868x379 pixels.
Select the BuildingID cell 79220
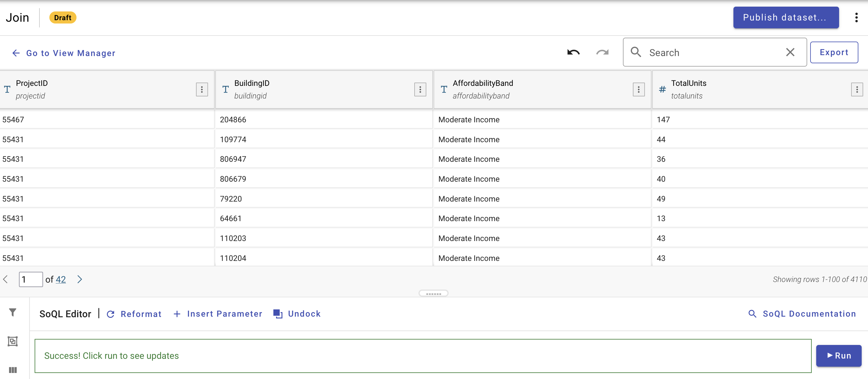[324, 199]
